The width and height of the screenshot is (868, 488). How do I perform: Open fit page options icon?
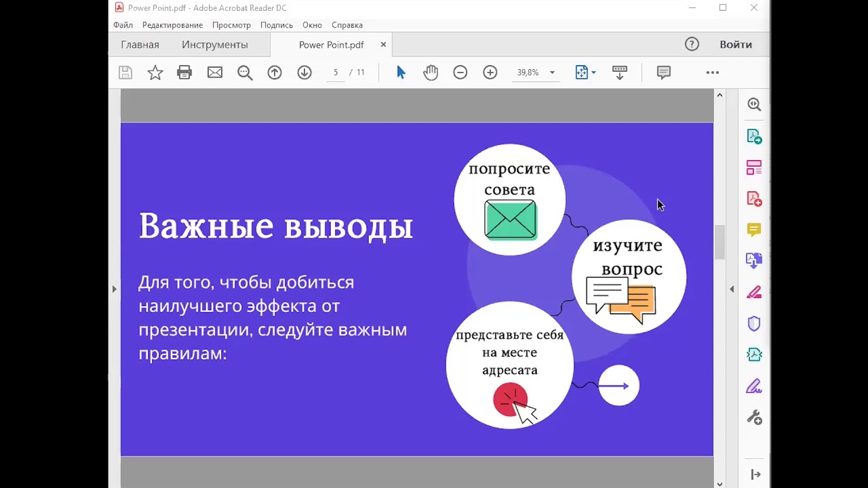pyautogui.click(x=585, y=73)
